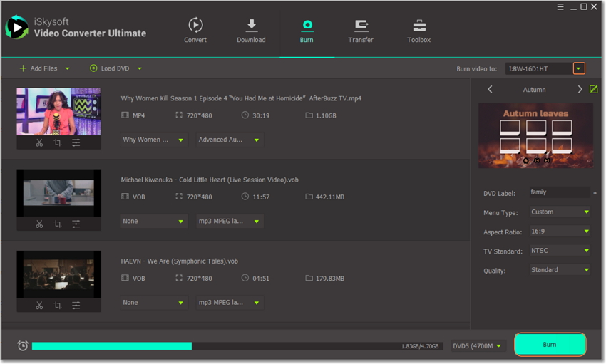Open the hamburger menu in title bar
The image size is (606, 364).
coord(560,7)
